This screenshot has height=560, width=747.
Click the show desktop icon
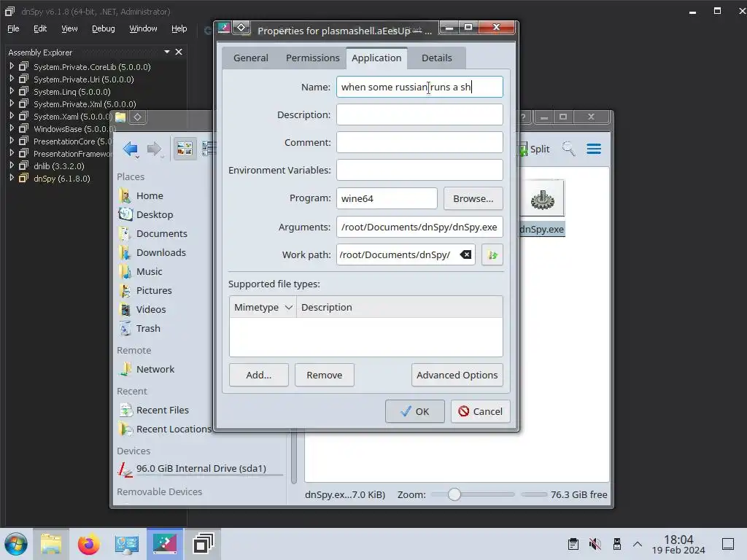coord(728,544)
